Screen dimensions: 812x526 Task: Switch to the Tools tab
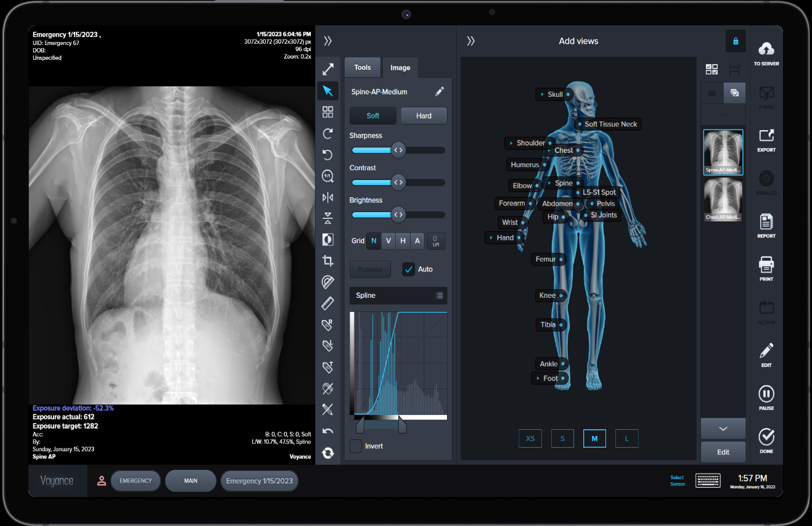pyautogui.click(x=363, y=67)
